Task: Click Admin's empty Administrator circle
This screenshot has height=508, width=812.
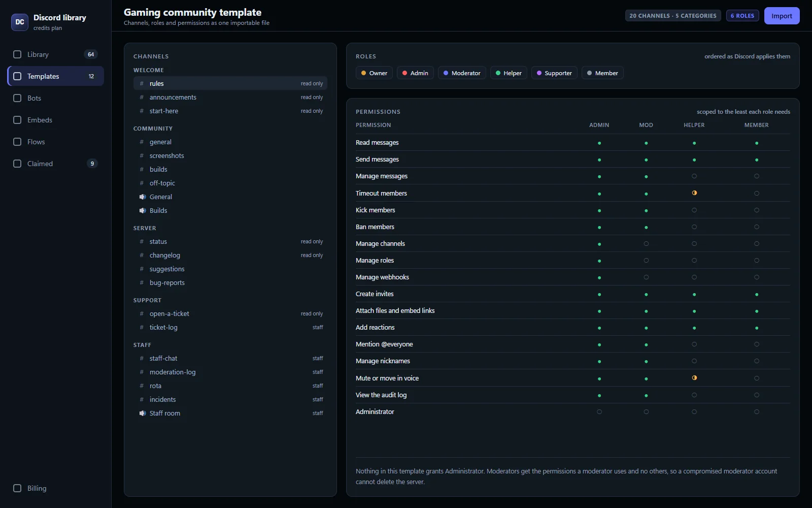Action: (x=599, y=412)
